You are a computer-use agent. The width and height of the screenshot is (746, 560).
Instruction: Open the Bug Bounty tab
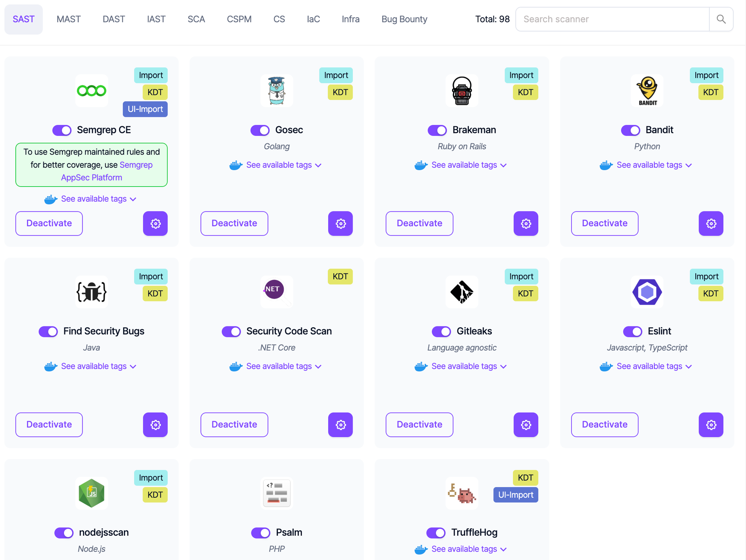click(404, 19)
